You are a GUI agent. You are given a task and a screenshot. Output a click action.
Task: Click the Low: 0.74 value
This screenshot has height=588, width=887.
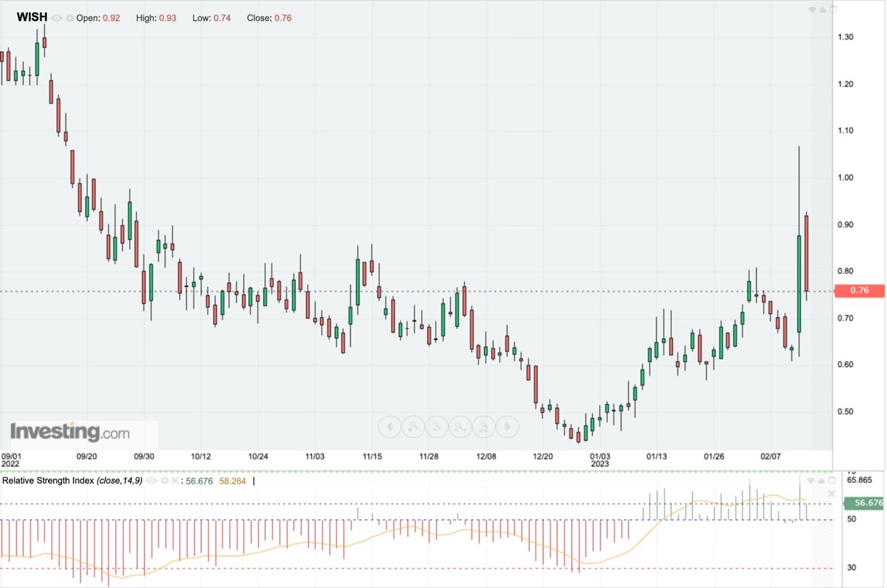[222, 18]
